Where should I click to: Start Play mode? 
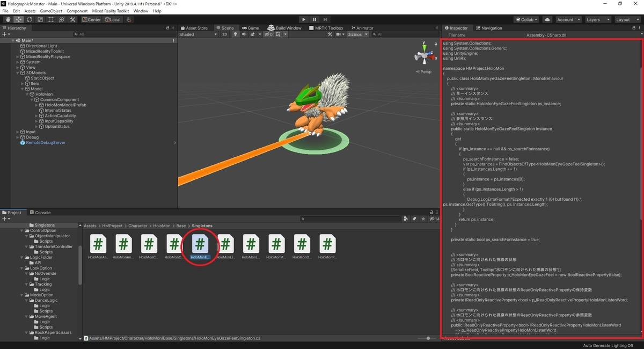pyautogui.click(x=304, y=19)
